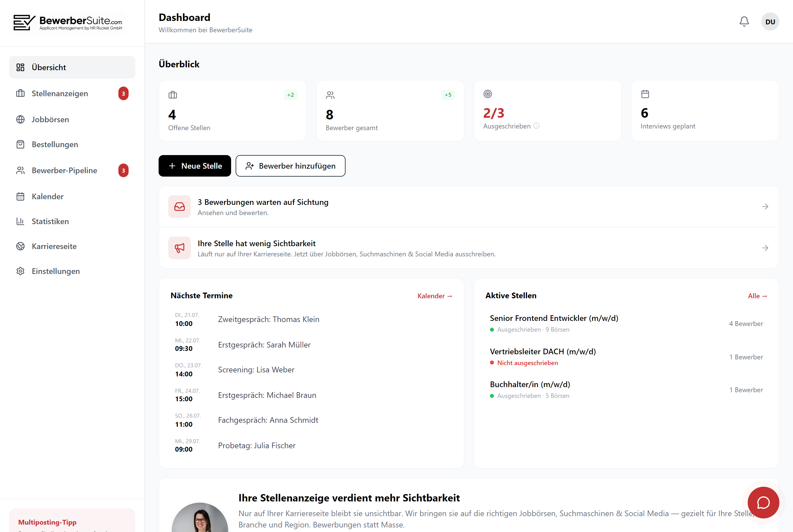Click the BewerberSuite logo

pos(68,23)
